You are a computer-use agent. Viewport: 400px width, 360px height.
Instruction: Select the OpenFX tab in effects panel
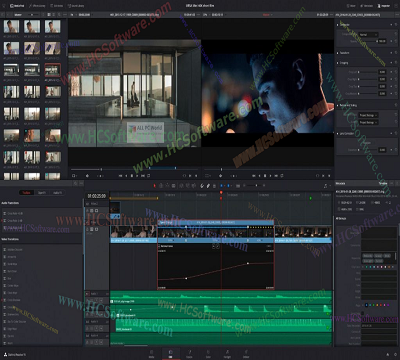42,193
